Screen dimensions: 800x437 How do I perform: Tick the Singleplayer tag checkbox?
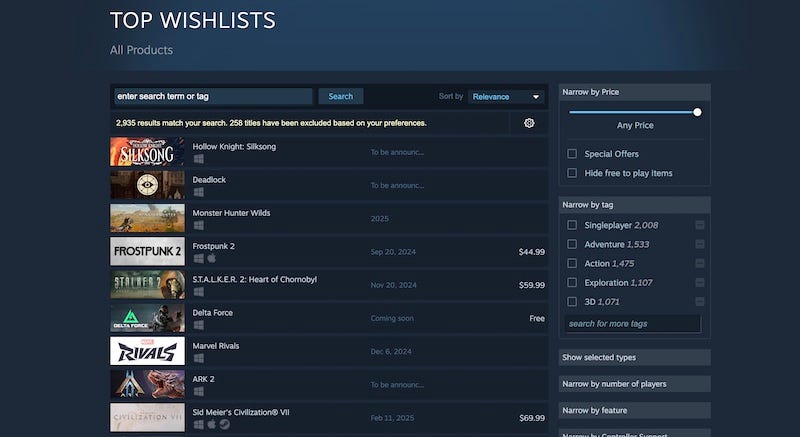(572, 225)
